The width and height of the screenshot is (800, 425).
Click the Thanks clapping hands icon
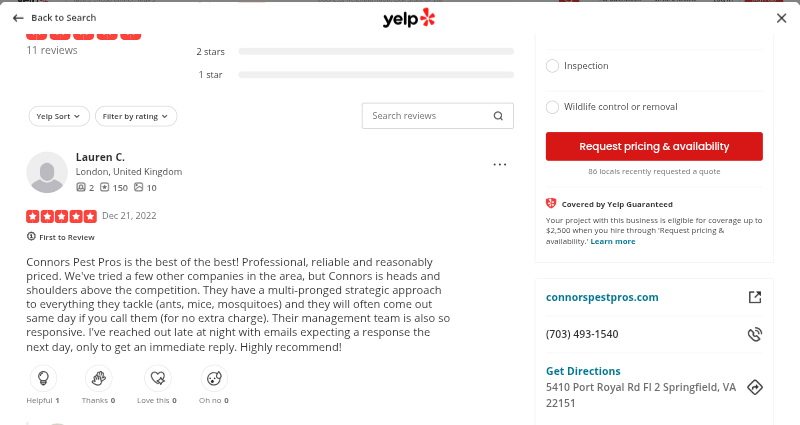98,378
